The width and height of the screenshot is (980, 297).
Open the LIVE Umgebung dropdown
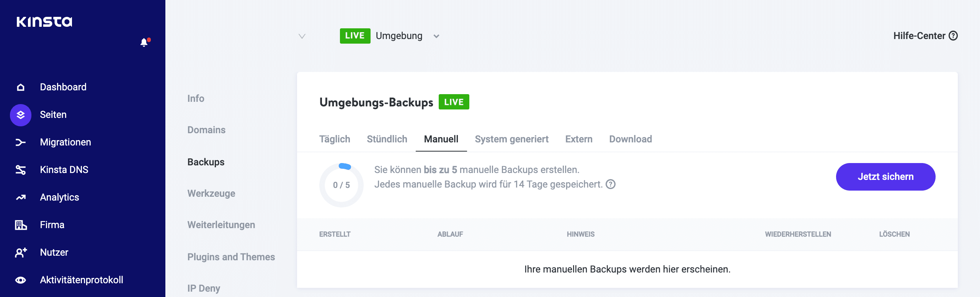click(x=436, y=36)
